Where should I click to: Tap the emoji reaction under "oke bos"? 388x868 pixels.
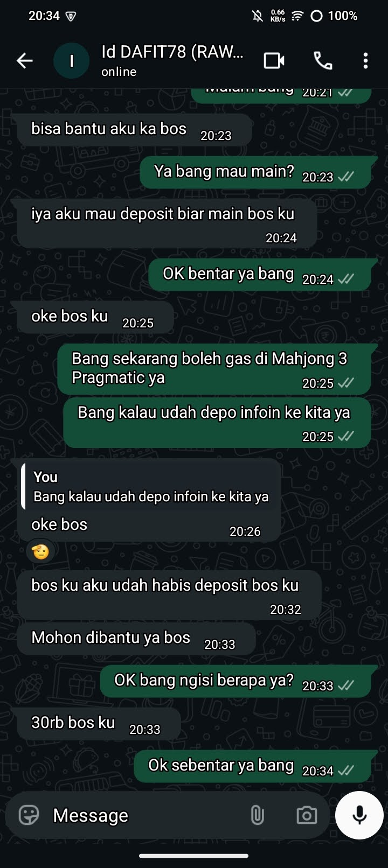[x=40, y=551]
